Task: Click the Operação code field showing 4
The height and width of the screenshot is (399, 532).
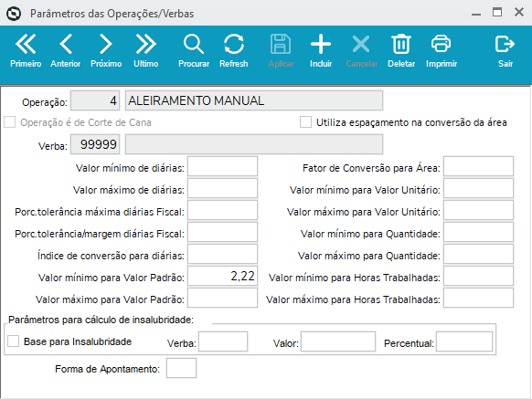Action: [95, 100]
